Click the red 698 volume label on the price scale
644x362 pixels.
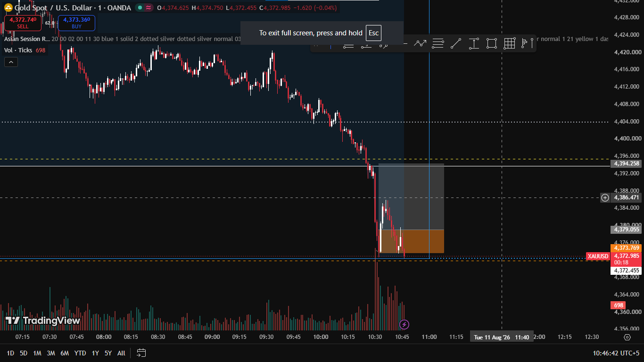pos(619,305)
